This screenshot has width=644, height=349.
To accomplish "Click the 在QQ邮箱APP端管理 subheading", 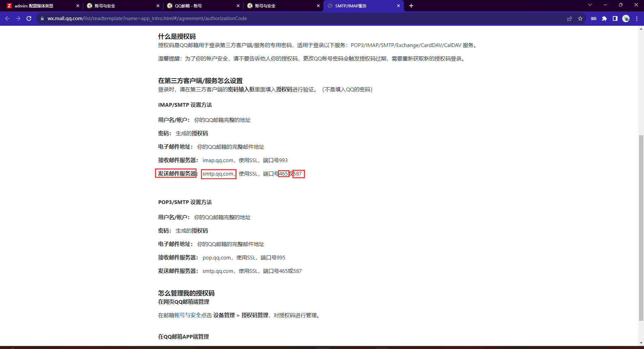I will click(183, 337).
